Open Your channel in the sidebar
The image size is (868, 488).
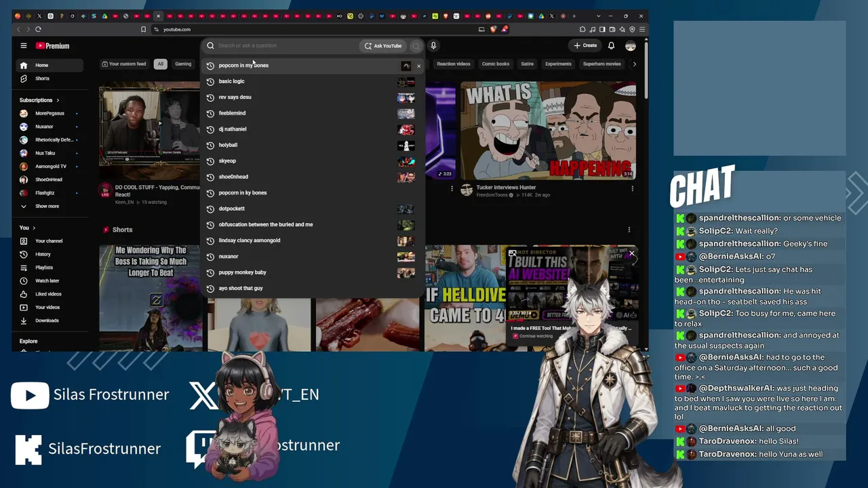47,241
